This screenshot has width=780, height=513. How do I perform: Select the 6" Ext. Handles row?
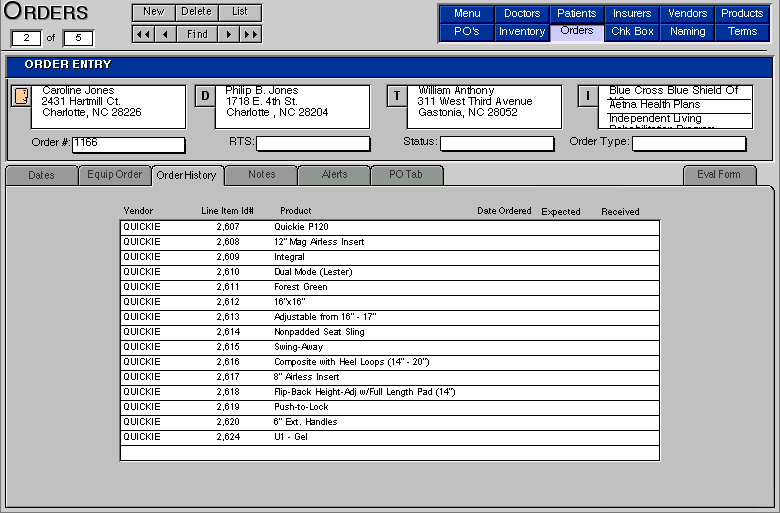[390, 422]
